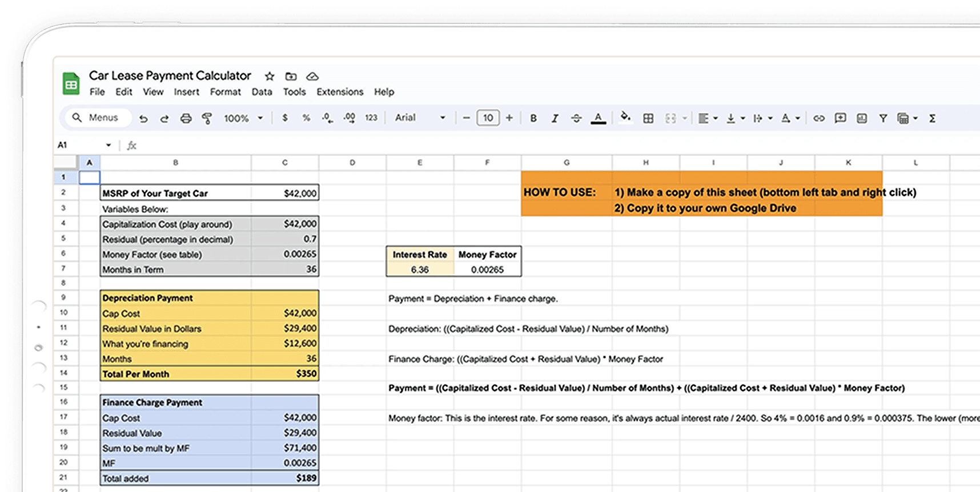Select Months in Term value 36
This screenshot has height=492, width=980.
pyautogui.click(x=285, y=269)
